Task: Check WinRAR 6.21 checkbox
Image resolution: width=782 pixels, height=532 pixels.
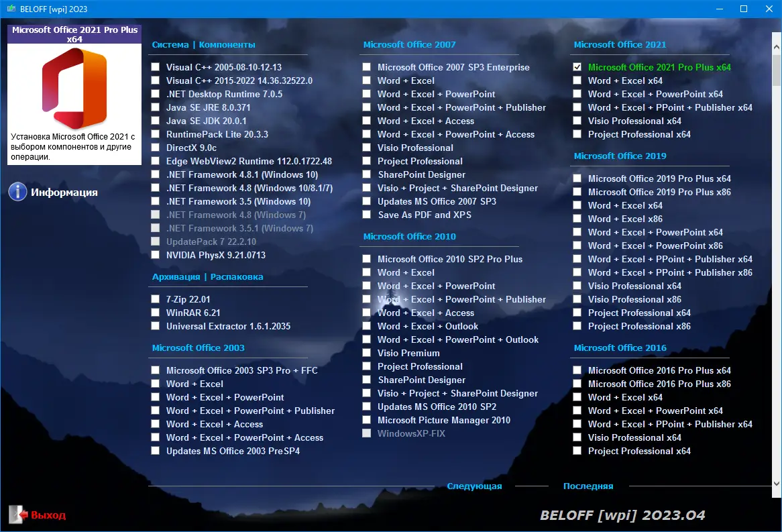Action: point(156,313)
